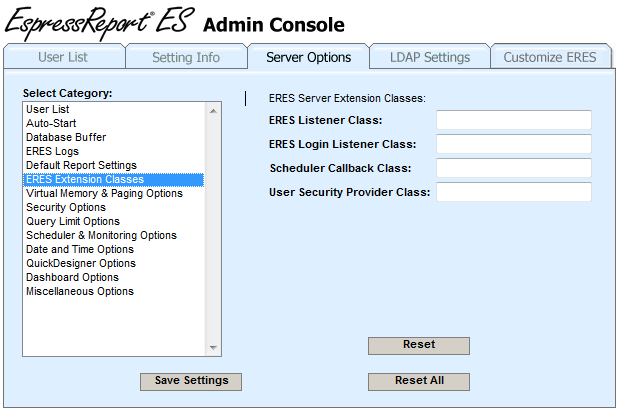
Task: Click the Reset All button
Action: (419, 381)
